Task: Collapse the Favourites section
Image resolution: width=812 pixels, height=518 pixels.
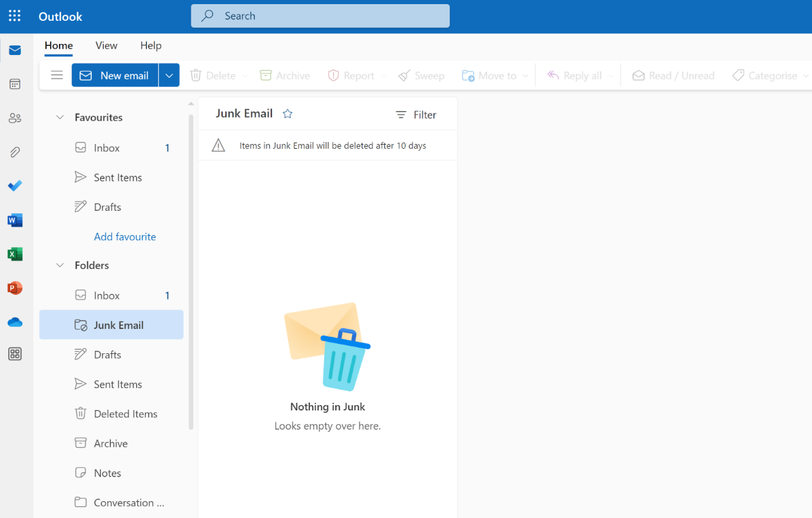Action: [60, 117]
